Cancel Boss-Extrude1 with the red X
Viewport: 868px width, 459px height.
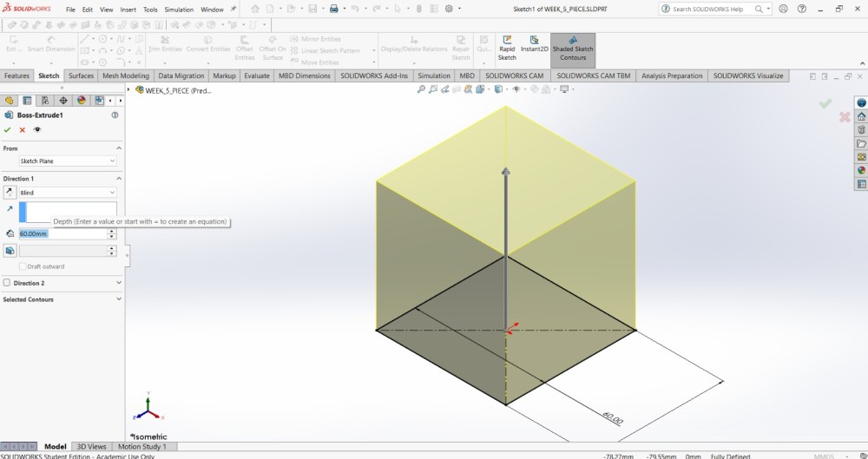pyautogui.click(x=23, y=130)
